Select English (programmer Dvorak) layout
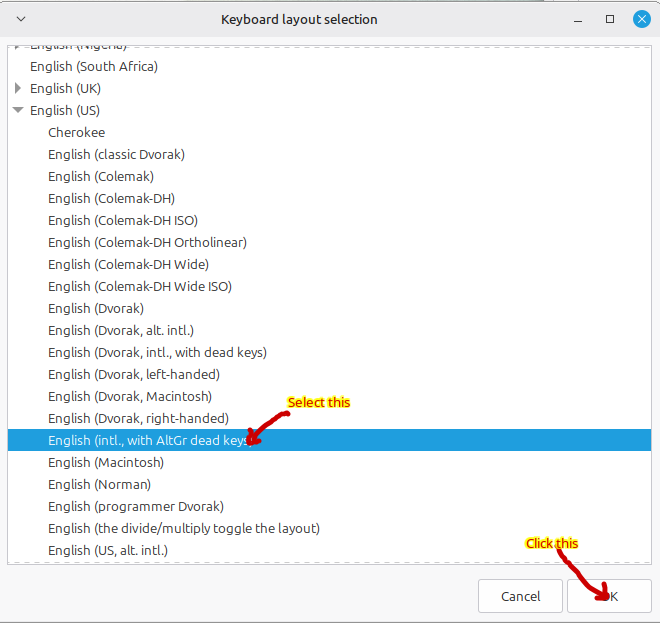Viewport: 660px width, 623px height. point(136,506)
